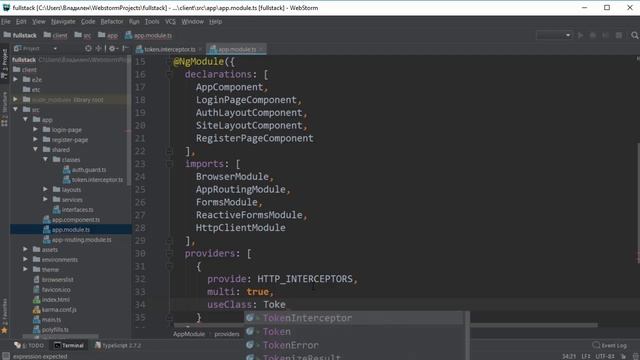The width and height of the screenshot is (640, 360).
Task: Open the run configuration dropdown
Action: tap(554, 36)
